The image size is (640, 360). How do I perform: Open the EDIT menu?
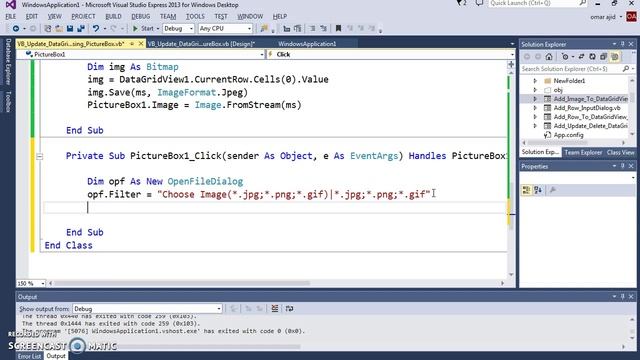pyautogui.click(x=31, y=16)
